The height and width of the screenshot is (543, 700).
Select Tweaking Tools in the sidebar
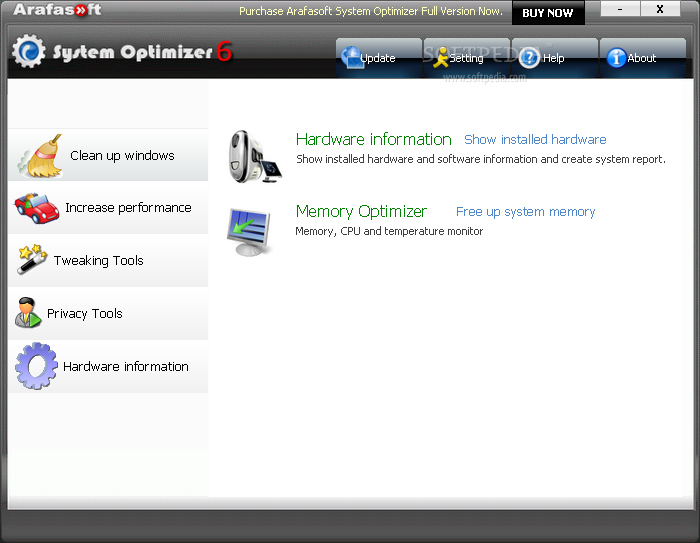[x=108, y=260]
